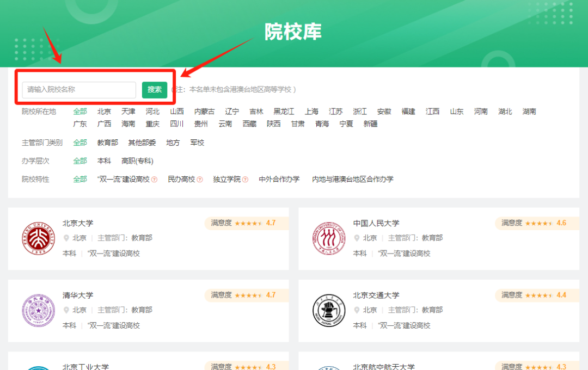
Task: Click the location pin icon under 北京大学
Action: pos(66,238)
